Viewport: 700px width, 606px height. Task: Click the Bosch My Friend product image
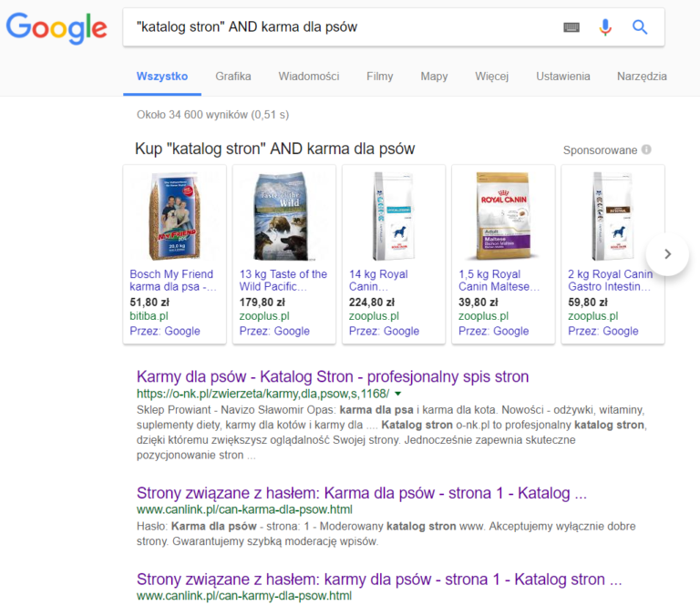(x=175, y=216)
